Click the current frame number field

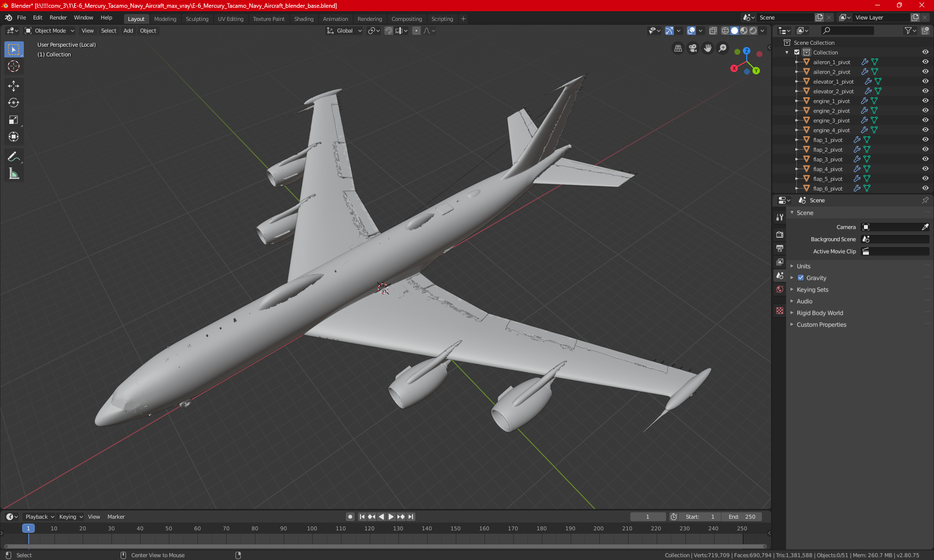[x=648, y=517]
